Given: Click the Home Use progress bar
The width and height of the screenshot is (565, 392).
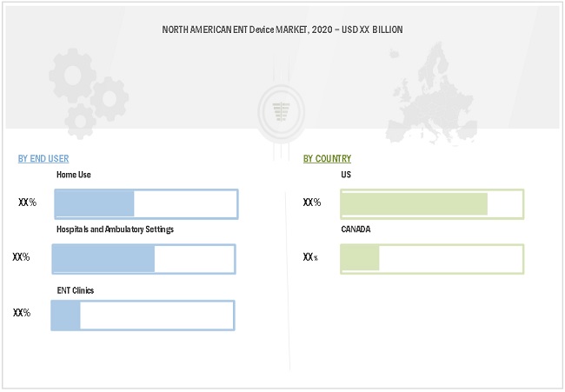Looking at the screenshot, I should coord(146,203).
